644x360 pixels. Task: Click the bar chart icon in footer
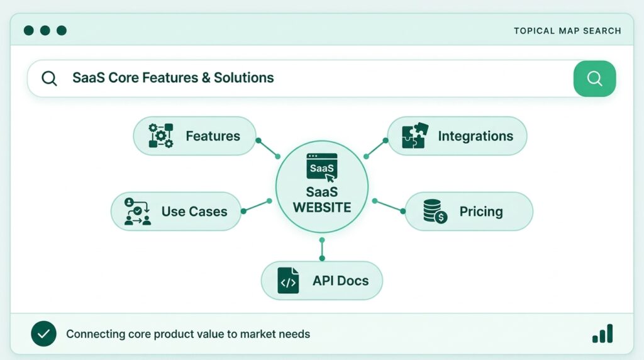coord(602,334)
